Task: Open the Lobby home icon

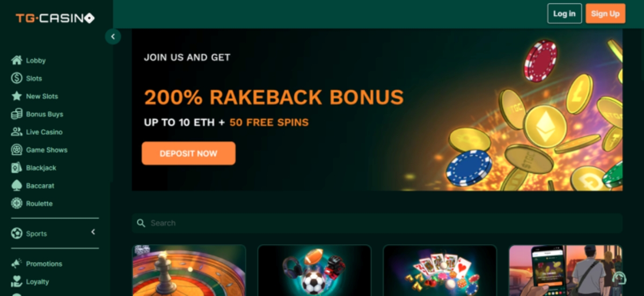Action: [17, 60]
